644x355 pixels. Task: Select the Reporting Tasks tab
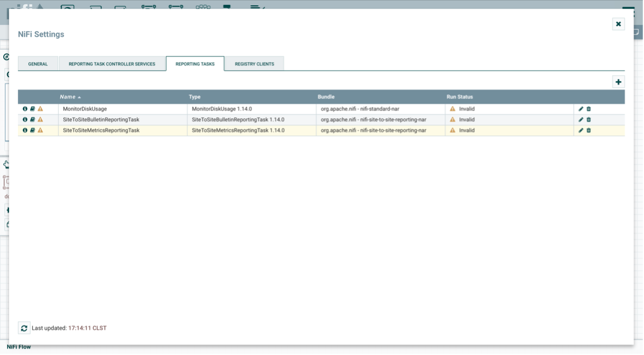[195, 64]
